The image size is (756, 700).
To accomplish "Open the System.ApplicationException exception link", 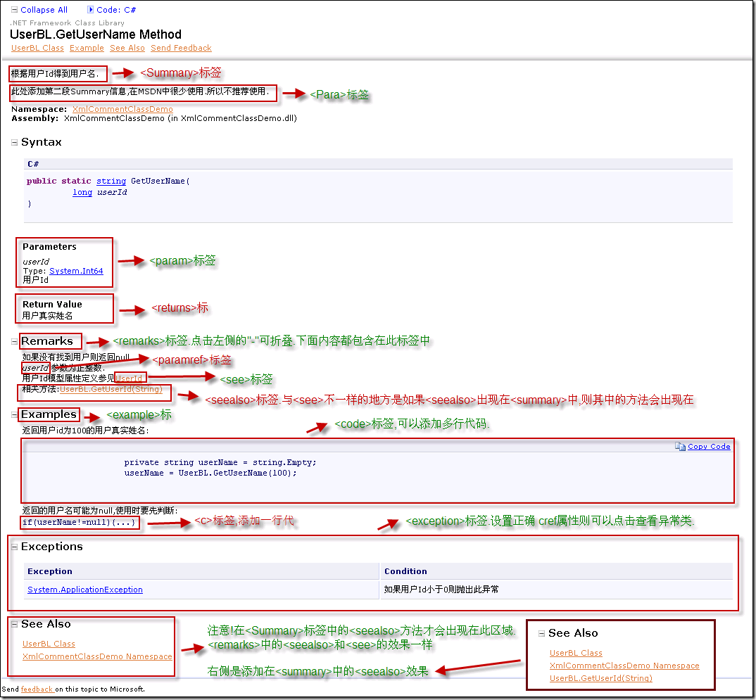I will [x=84, y=590].
